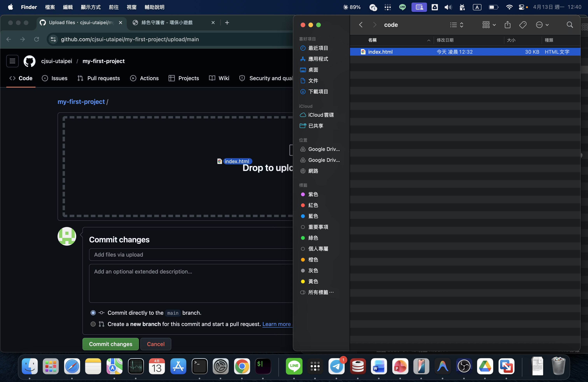Open Control Center in menu bar
This screenshot has width=588, height=382.
[x=521, y=7]
